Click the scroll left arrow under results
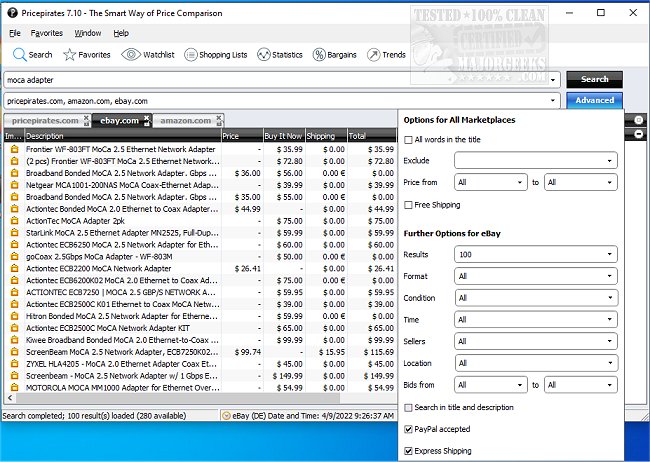Viewport: 650px width, 462px height. [10, 398]
